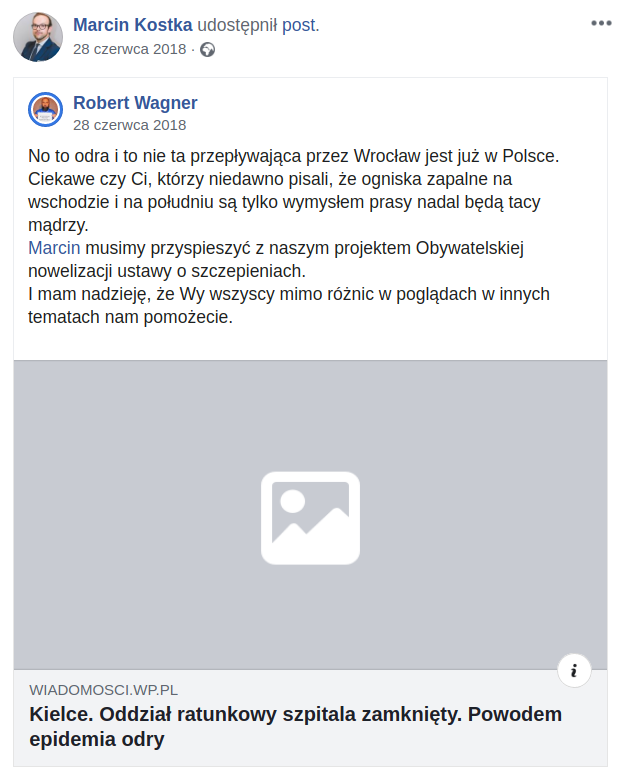This screenshot has height=770, width=621.
Task: Open Robert Wagner's circular avatar
Action: point(45,110)
